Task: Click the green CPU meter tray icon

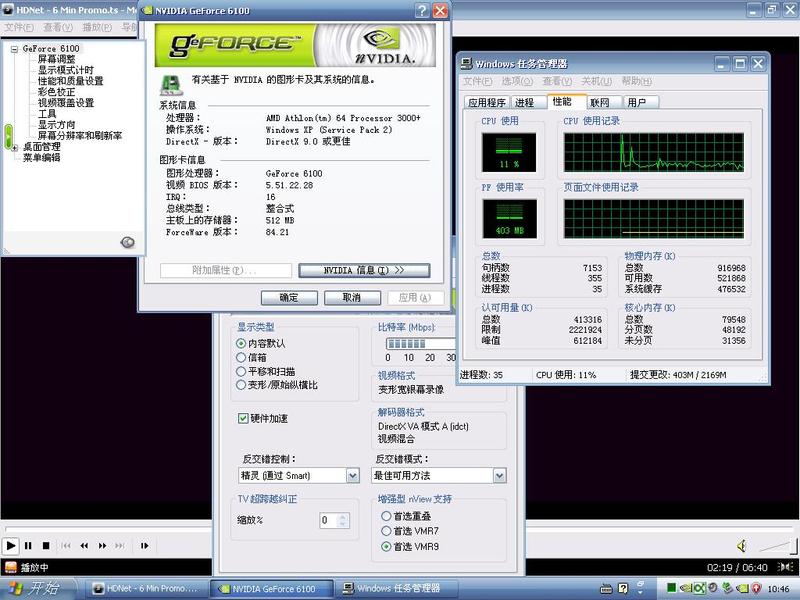Action: coord(671,588)
